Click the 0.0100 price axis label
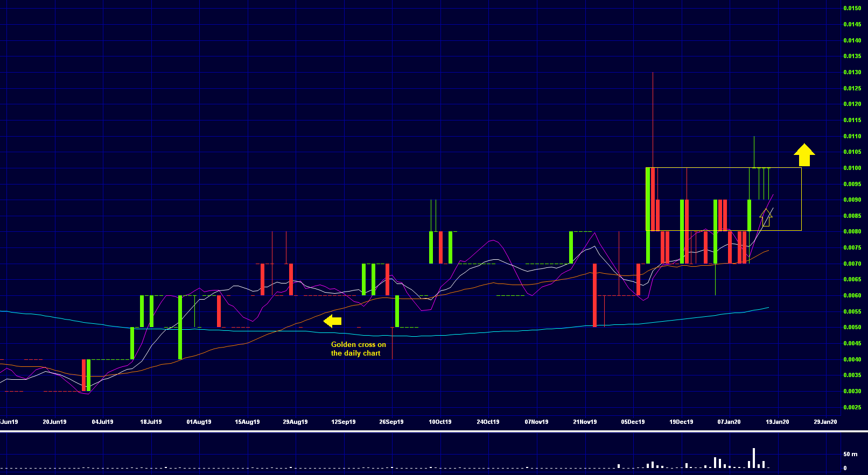868x475 pixels. (852, 168)
